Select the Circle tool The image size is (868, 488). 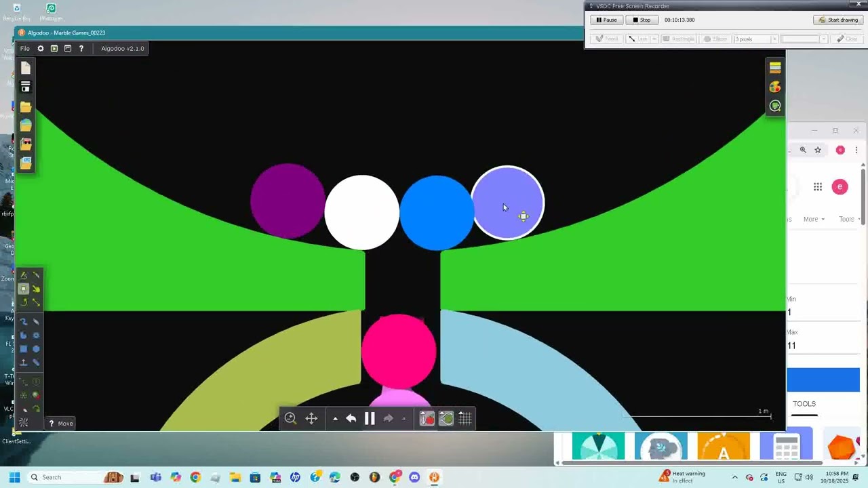click(36, 349)
